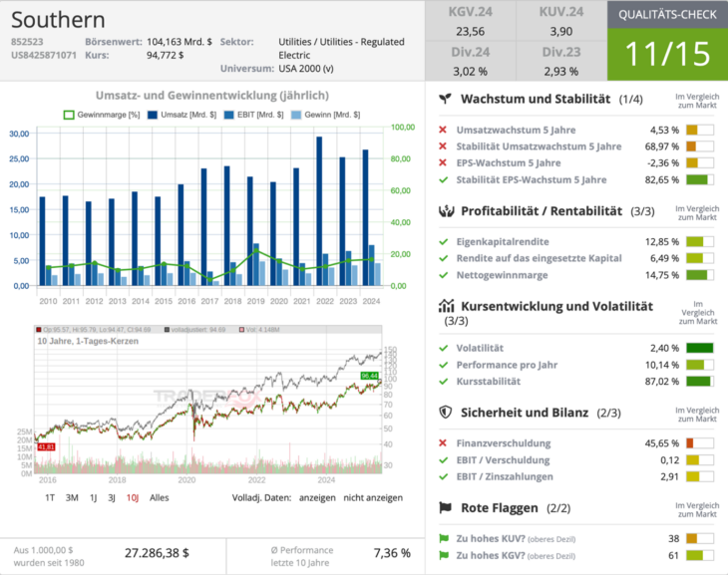Image resolution: width=728 pixels, height=575 pixels.
Task: Toggle Gewinnmarge [%] legend entry
Action: pyautogui.click(x=102, y=115)
